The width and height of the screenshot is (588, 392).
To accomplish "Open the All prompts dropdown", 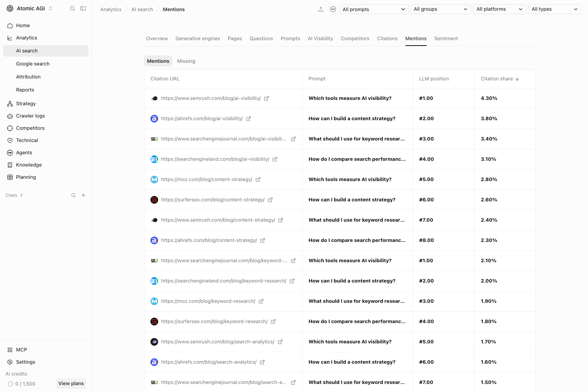I will pos(374,9).
